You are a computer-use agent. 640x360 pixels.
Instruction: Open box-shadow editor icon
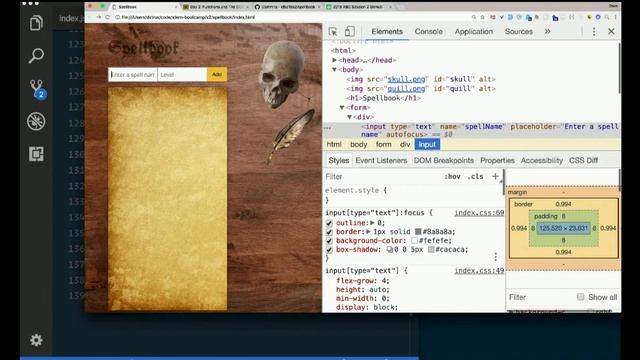(390, 249)
